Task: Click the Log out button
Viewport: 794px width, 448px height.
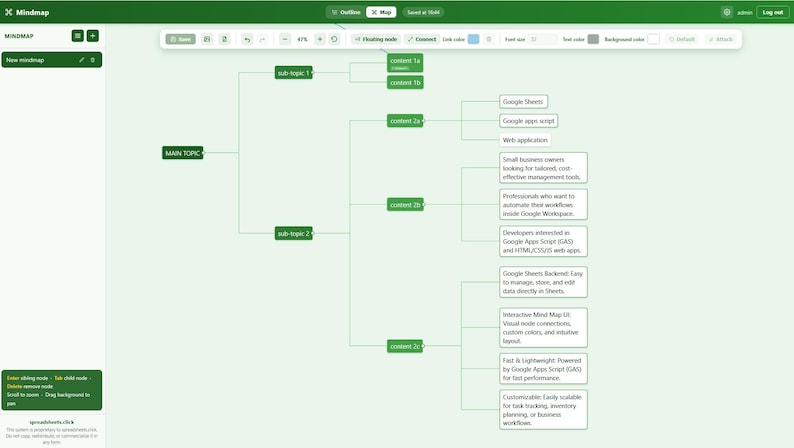Action: [773, 12]
